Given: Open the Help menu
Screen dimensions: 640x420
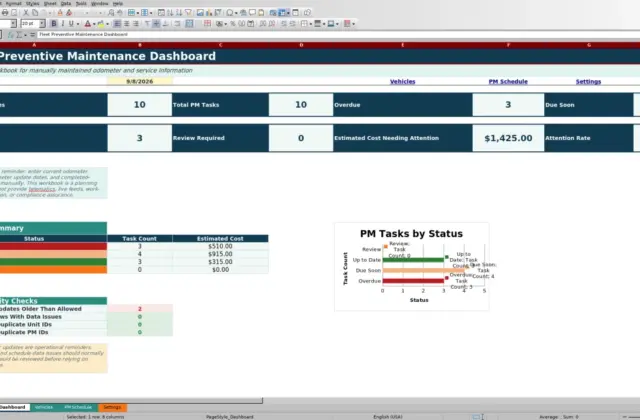Looking at the screenshot, I should (x=118, y=3).
